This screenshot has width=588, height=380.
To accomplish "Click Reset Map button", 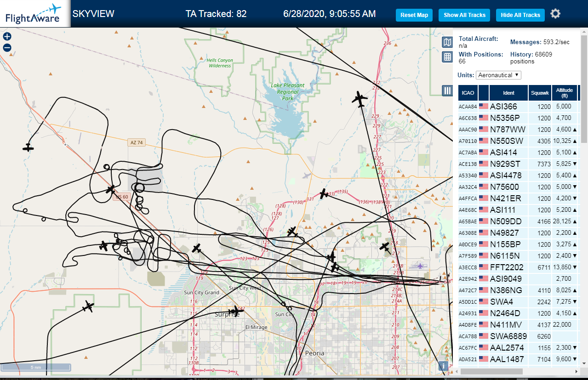I will point(414,15).
